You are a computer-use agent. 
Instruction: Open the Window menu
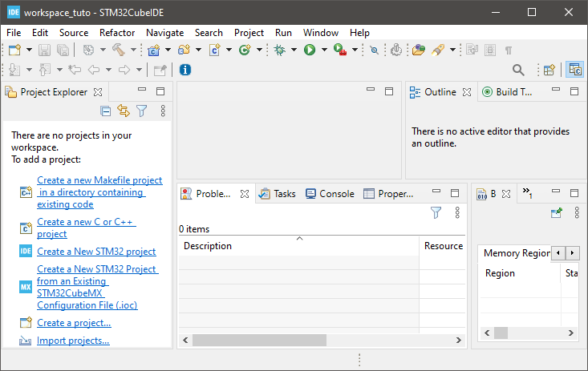click(321, 33)
